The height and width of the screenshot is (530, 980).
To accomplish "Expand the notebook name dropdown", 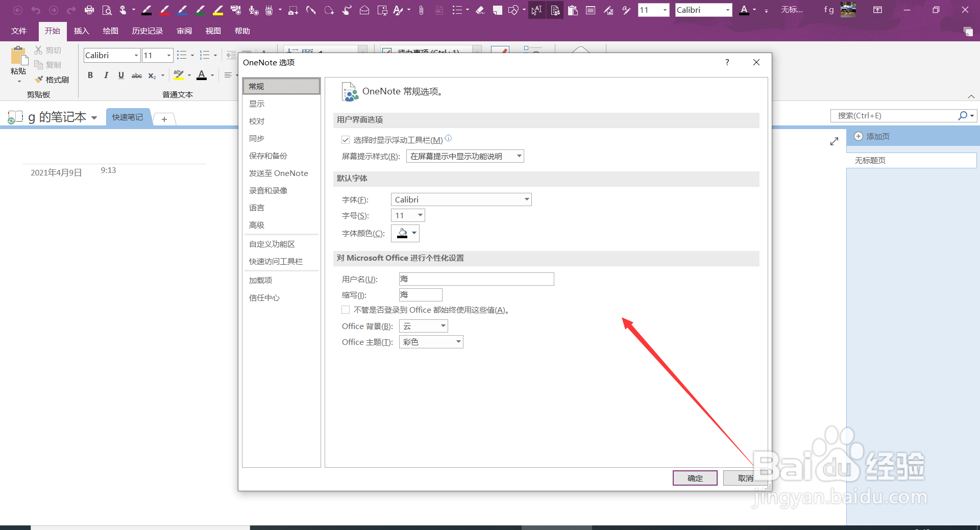I will click(94, 118).
